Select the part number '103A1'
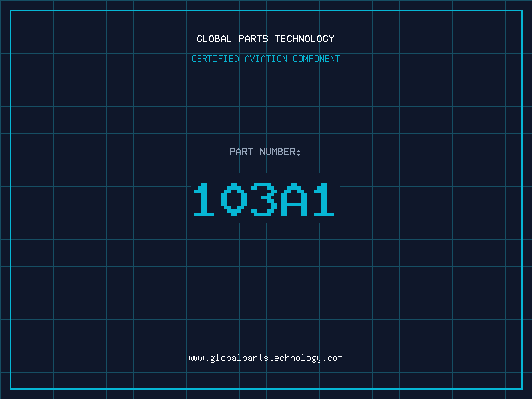Image resolution: width=532 pixels, height=399 pixels. (x=264, y=199)
